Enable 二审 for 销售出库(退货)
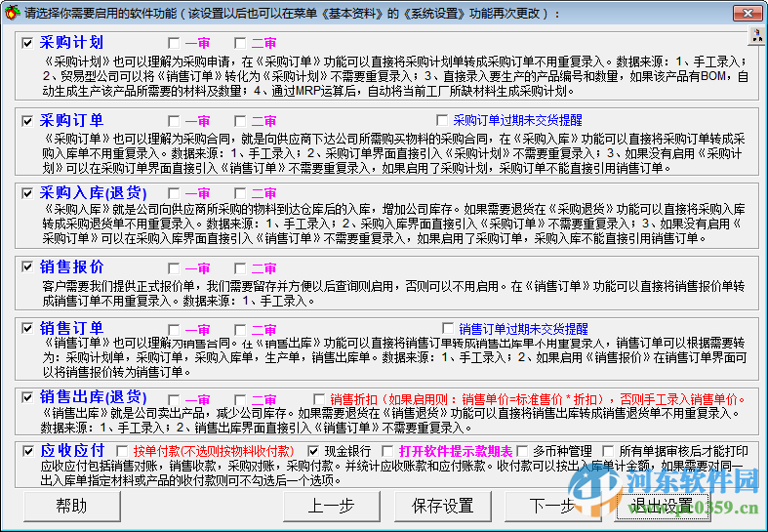This screenshot has width=768, height=532. (240, 399)
